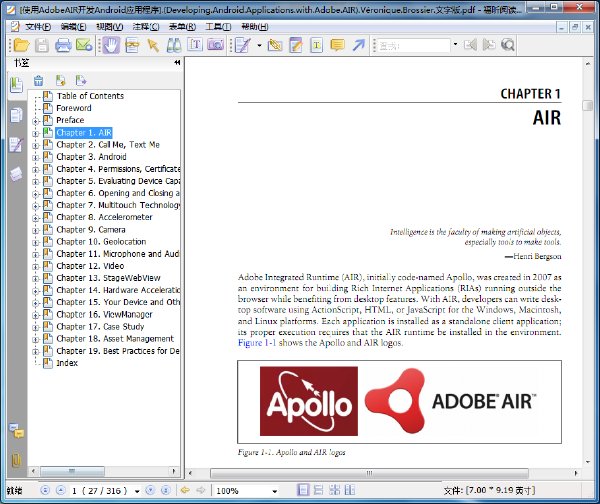The width and height of the screenshot is (600, 504).
Task: Open the 文件(F) menu
Action: (38, 27)
